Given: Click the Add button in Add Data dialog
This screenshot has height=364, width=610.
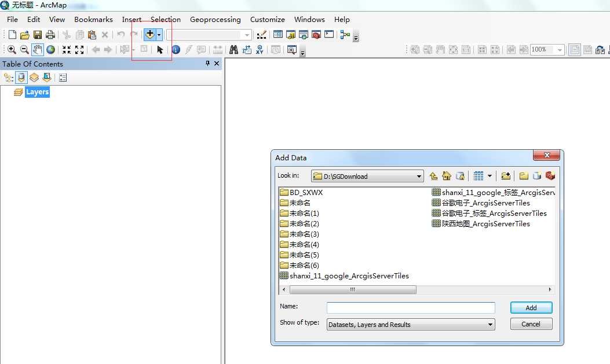Looking at the screenshot, I should pyautogui.click(x=531, y=308).
